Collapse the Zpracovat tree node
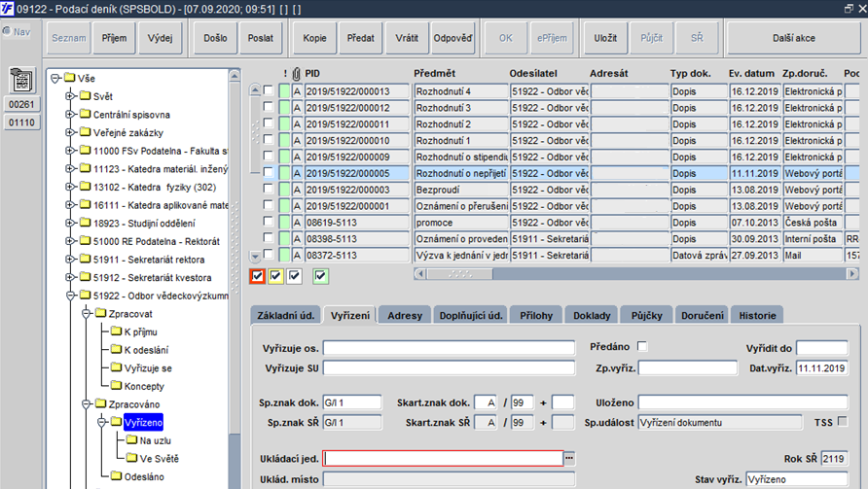Image resolution: width=868 pixels, height=489 pixels. click(86, 314)
